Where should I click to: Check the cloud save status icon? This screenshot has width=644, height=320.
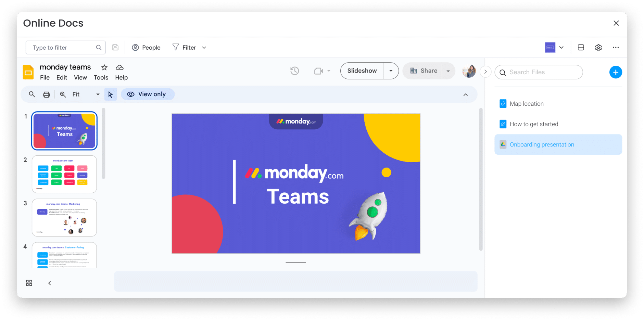[119, 67]
